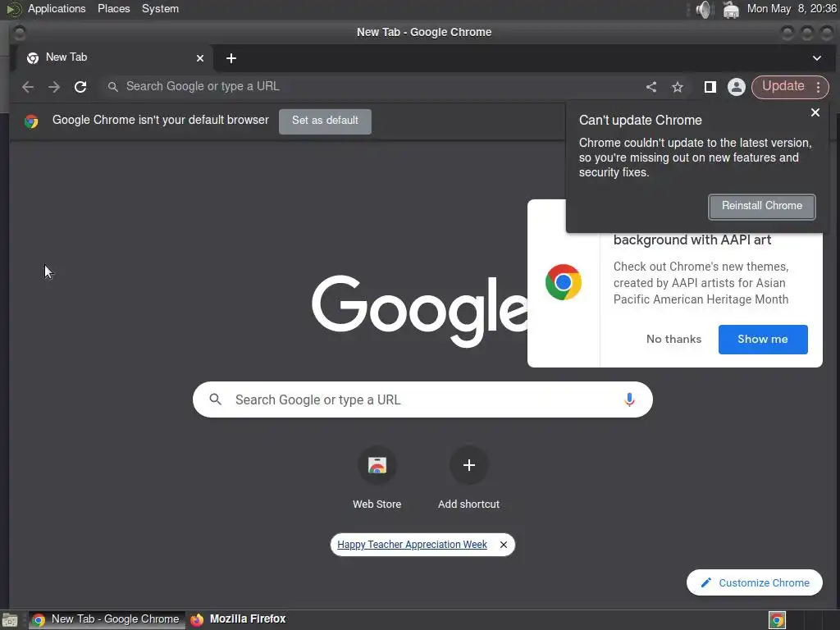
Task: Click the Chrome workspace icon in bottom-right panel
Action: pyautogui.click(x=777, y=620)
